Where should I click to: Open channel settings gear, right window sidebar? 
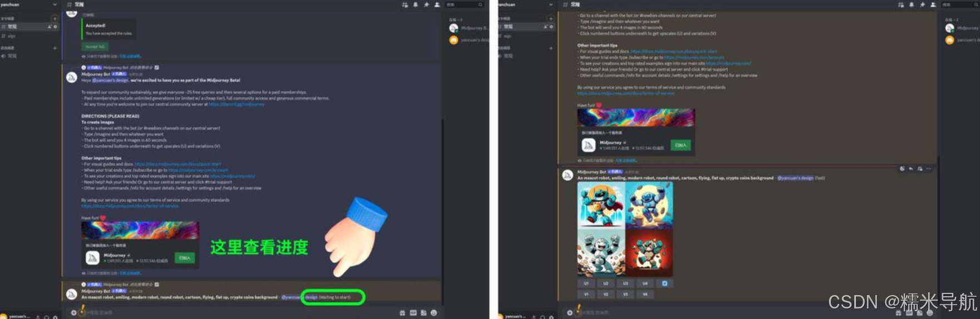(x=551, y=27)
